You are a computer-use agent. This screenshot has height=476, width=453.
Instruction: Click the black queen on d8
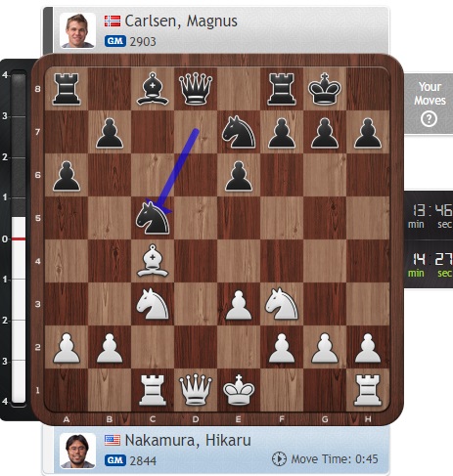pyautogui.click(x=196, y=89)
